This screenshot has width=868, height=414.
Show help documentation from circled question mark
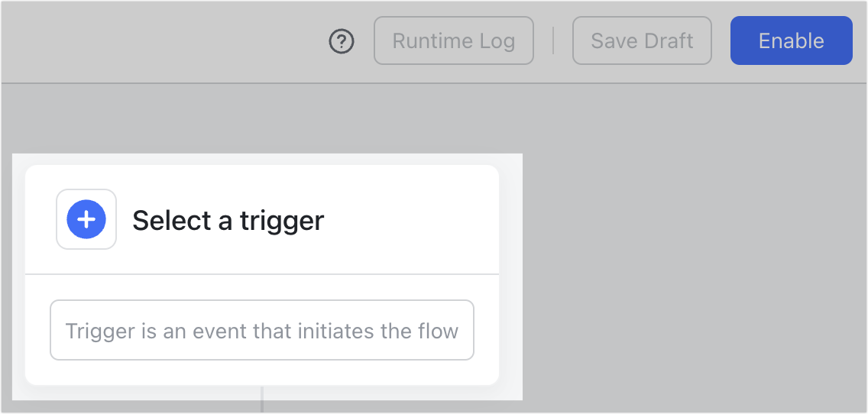tap(342, 41)
